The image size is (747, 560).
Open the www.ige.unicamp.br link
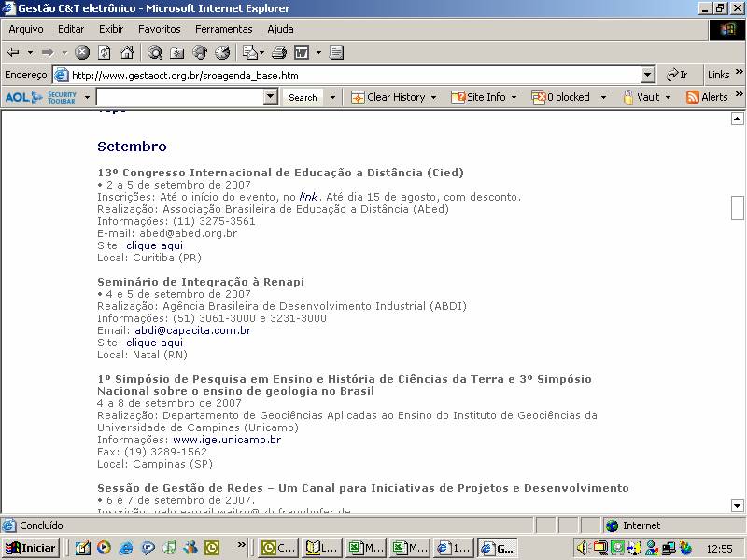point(226,440)
